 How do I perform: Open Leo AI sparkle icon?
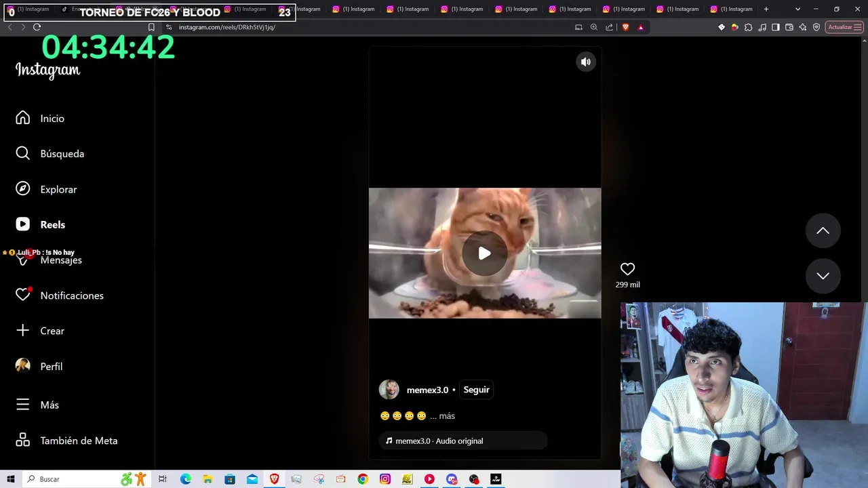(x=803, y=27)
